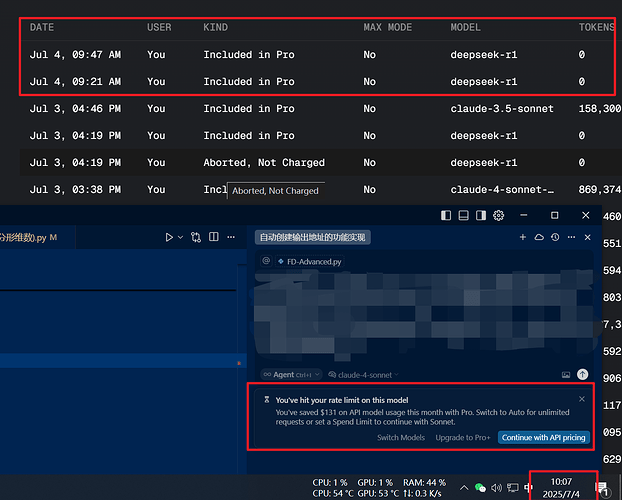Screen dimensions: 622x500
Task: Click the hourglass rate limit icon
Action: click(267, 400)
